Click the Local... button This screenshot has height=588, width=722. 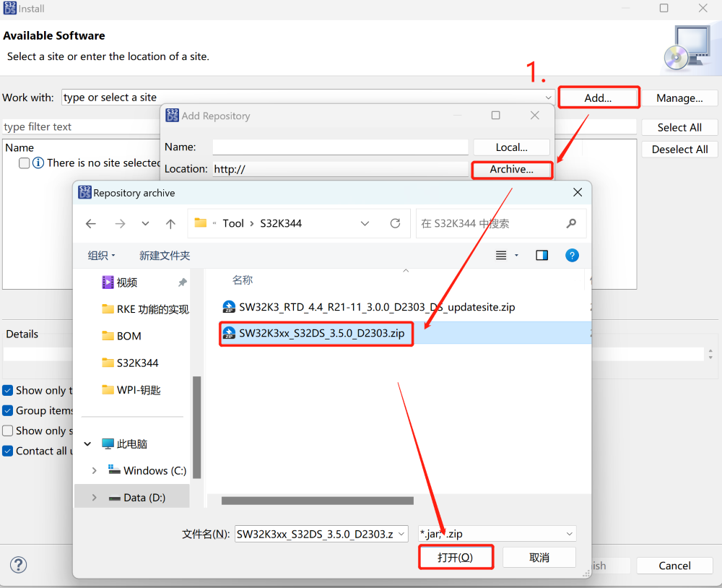pyautogui.click(x=512, y=147)
